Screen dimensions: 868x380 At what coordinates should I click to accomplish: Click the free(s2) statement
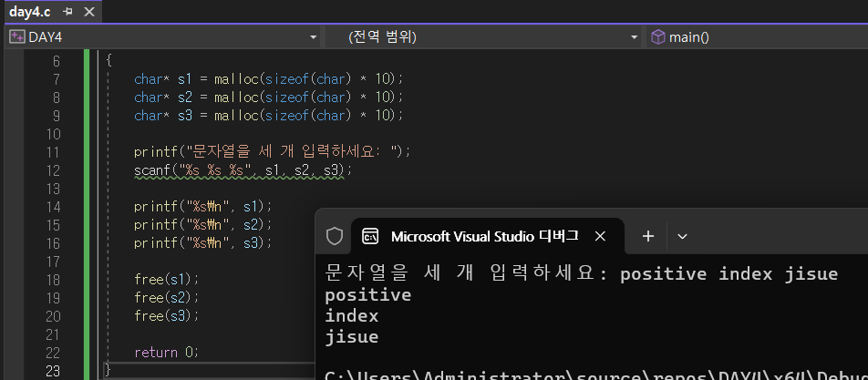tap(166, 298)
